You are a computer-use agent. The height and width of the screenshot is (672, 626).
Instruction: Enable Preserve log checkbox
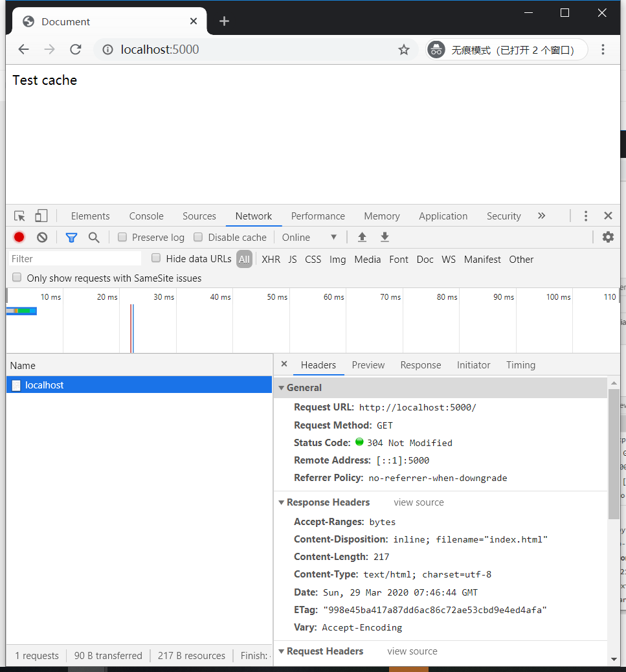pos(122,237)
